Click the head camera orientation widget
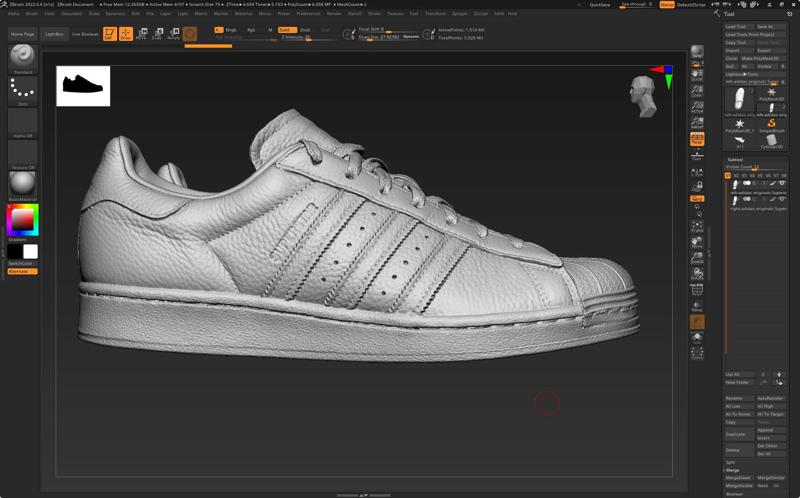Viewport: 800px width, 498px height. (642, 96)
